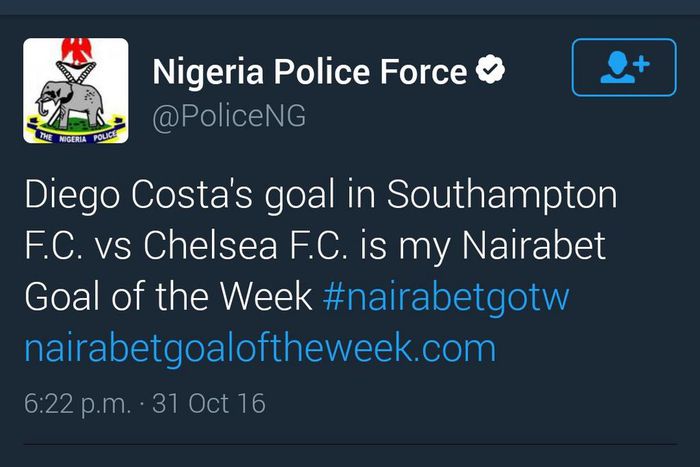Tap the words "Diego Costa's" in tweet
Screen dimensions: 700x467
coord(115,196)
